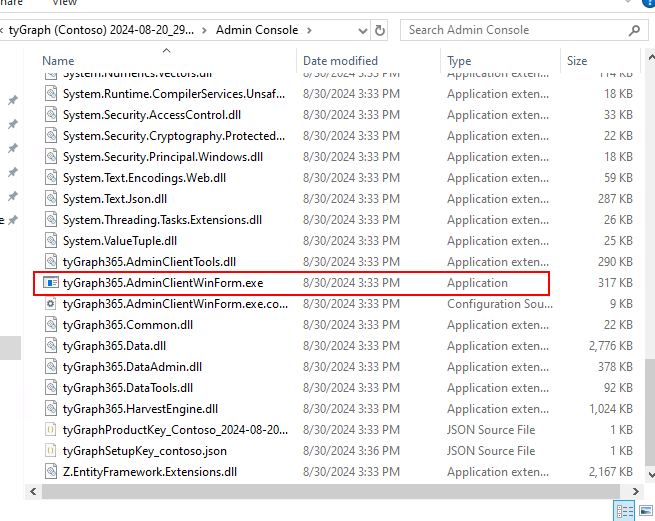The width and height of the screenshot is (655, 521).
Task: Click the refresh button beside address bar
Action: tap(379, 30)
